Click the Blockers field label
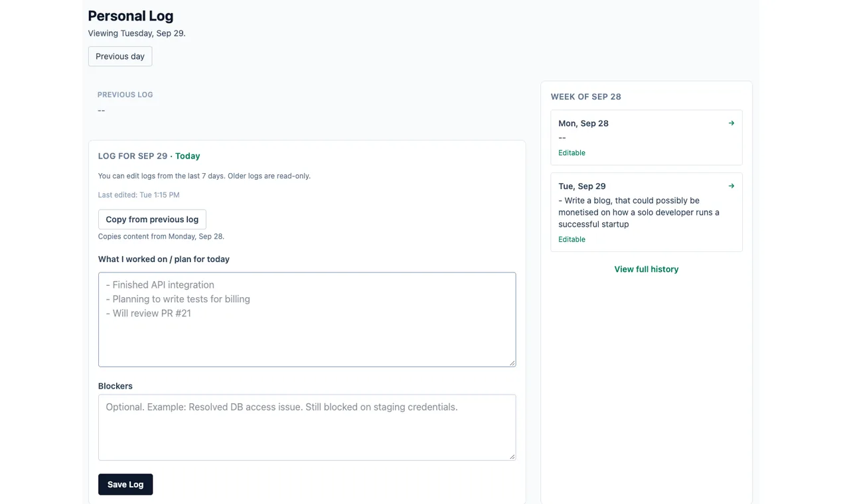 point(115,386)
